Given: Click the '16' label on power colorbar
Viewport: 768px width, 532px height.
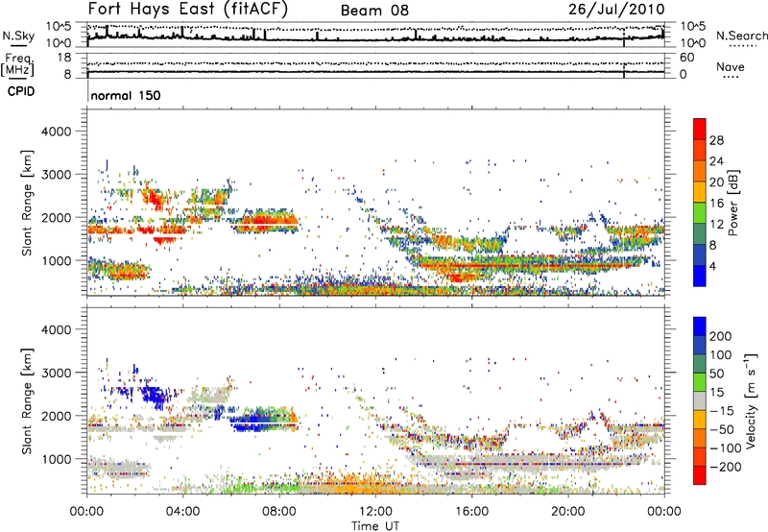Looking at the screenshot, I should [x=716, y=204].
